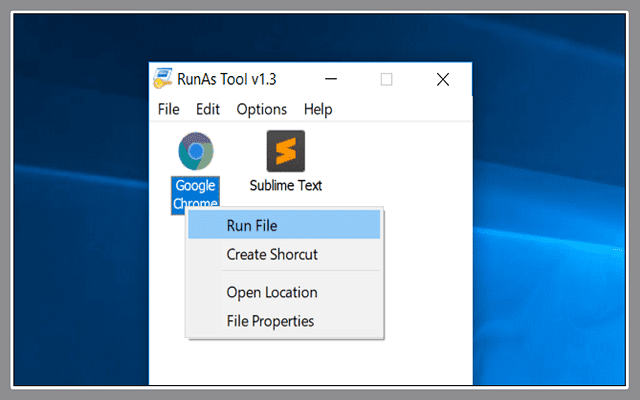Close the RunAs Tool window
640x400 pixels.
[443, 79]
